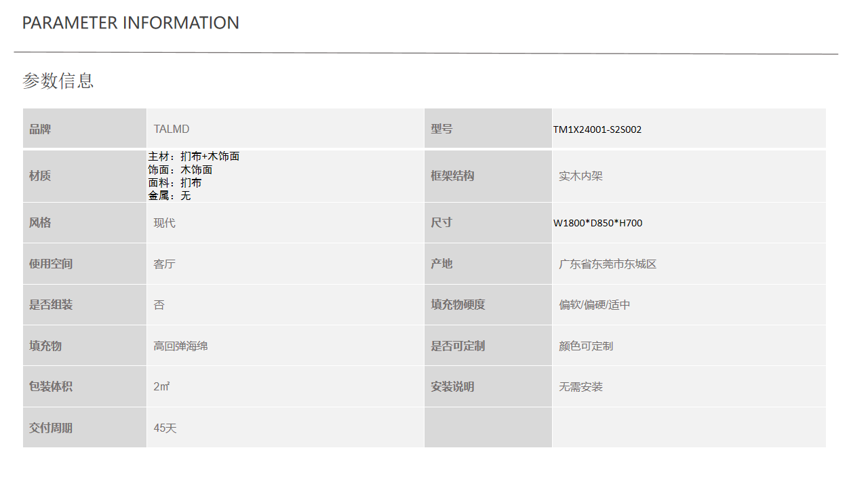868x488 pixels.
Task: Click the 无需安装 installation note value
Action: (x=580, y=387)
